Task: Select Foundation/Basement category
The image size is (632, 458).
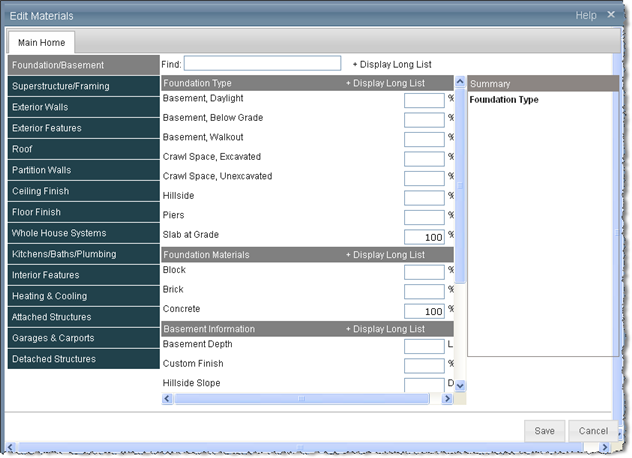Action: point(83,65)
